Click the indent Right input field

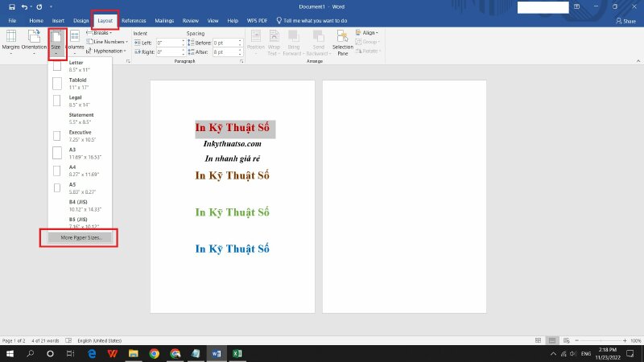pos(171,52)
